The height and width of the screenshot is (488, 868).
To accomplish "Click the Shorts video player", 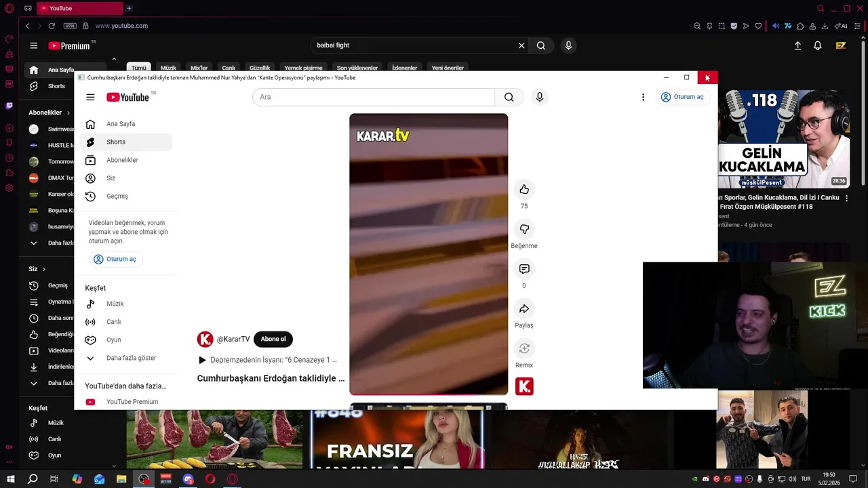I will click(429, 254).
